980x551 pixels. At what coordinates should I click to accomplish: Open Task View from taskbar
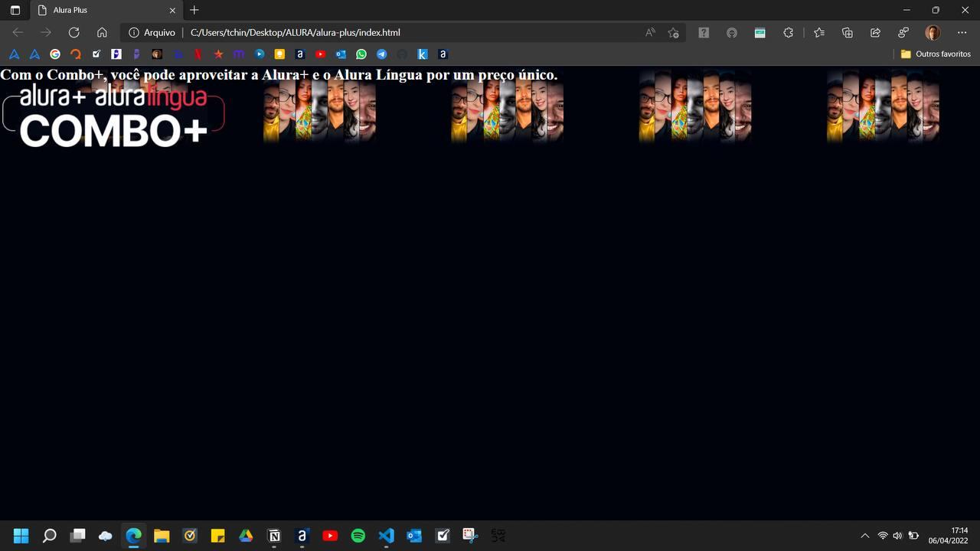[x=77, y=535]
